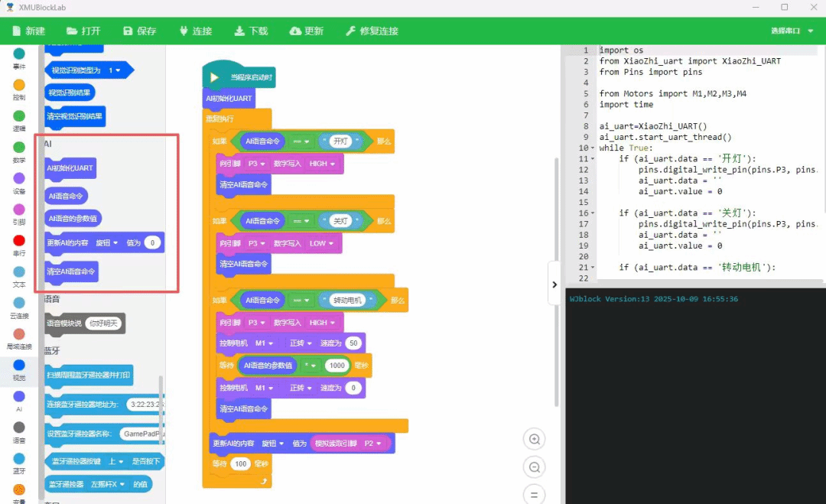
Task: Collapse the code panel with arrow handle
Action: [x=554, y=285]
